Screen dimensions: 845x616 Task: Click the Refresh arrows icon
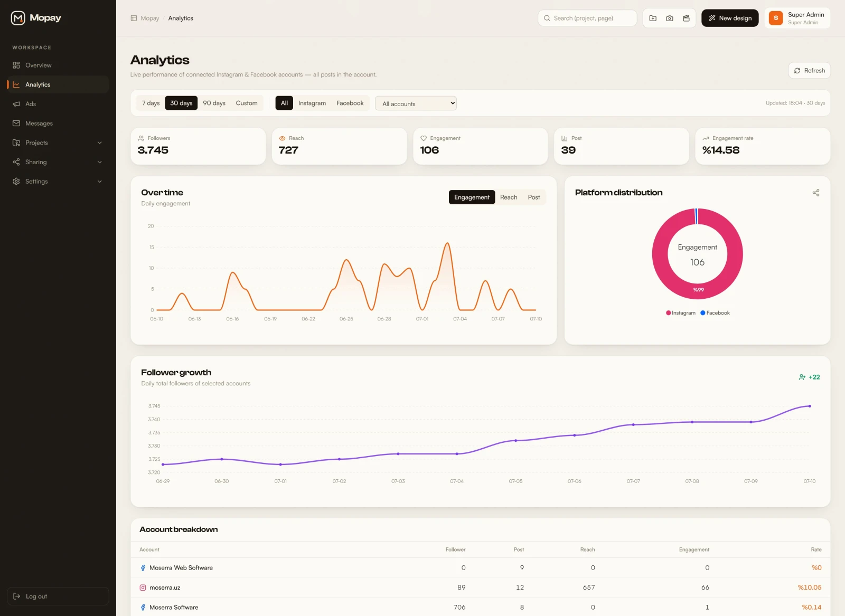click(x=797, y=71)
